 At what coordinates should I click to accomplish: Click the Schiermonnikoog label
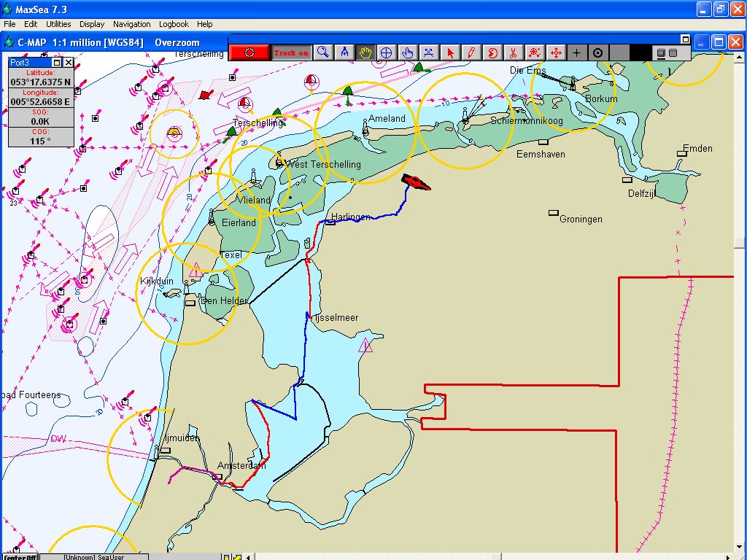527,120
